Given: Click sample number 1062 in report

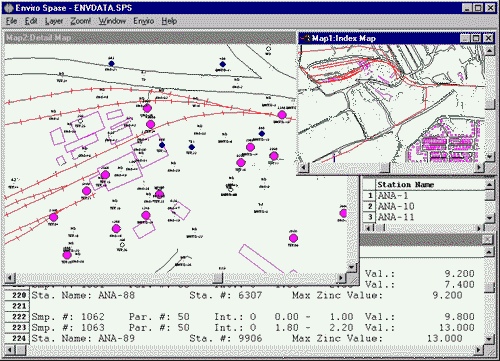Looking at the screenshot, I should pyautogui.click(x=93, y=317).
